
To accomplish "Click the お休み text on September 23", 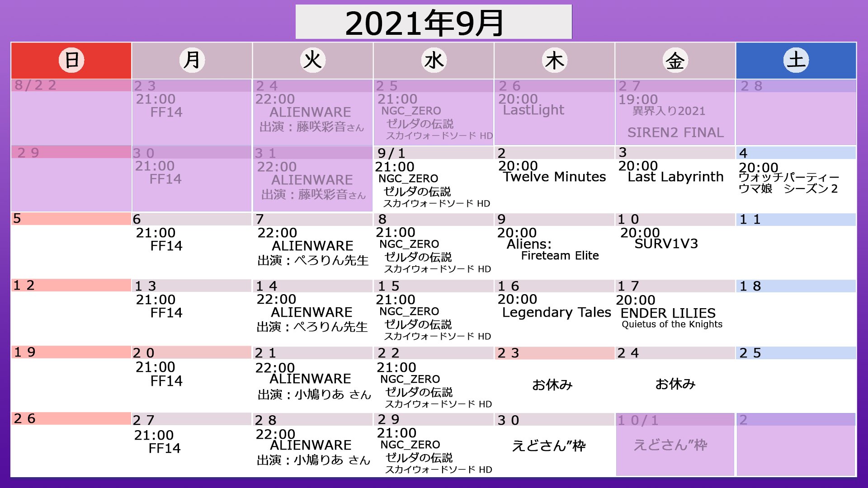I will tap(552, 385).
